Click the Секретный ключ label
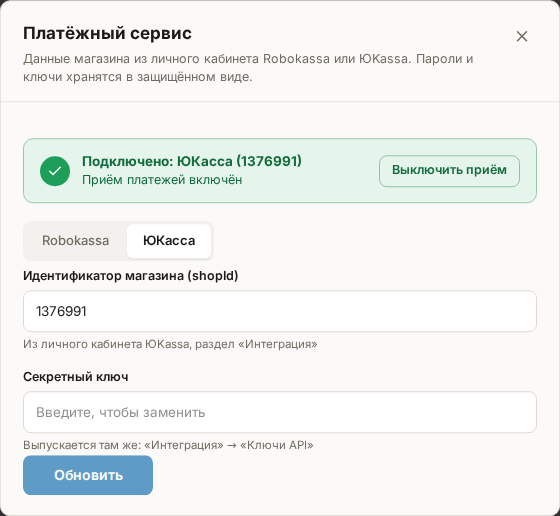560x516 pixels. pos(75,377)
